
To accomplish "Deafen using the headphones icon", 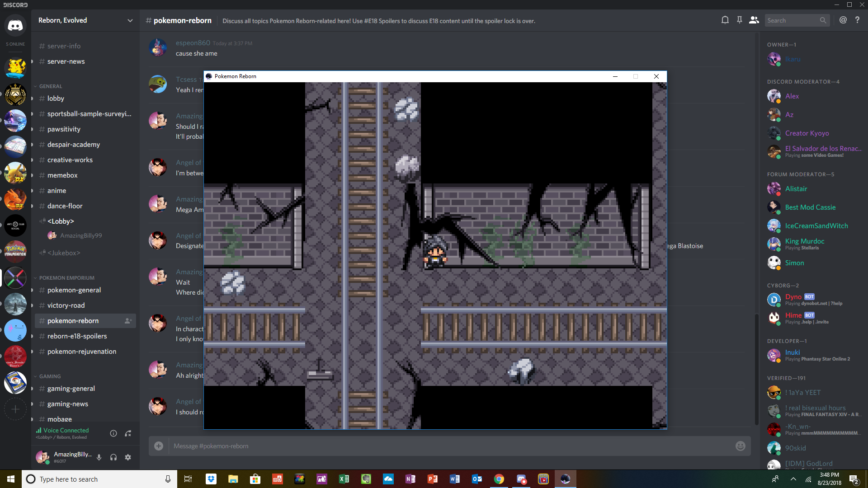I will click(x=113, y=457).
